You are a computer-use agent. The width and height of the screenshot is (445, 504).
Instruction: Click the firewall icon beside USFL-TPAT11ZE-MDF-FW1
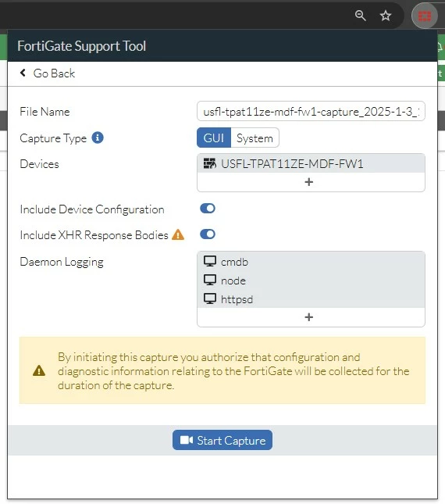210,163
